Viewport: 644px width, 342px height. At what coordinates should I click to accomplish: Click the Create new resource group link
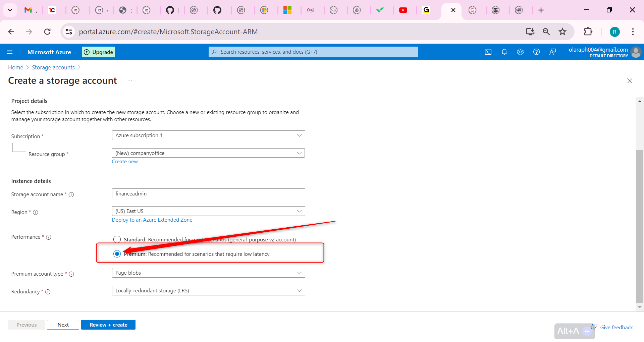click(x=125, y=162)
